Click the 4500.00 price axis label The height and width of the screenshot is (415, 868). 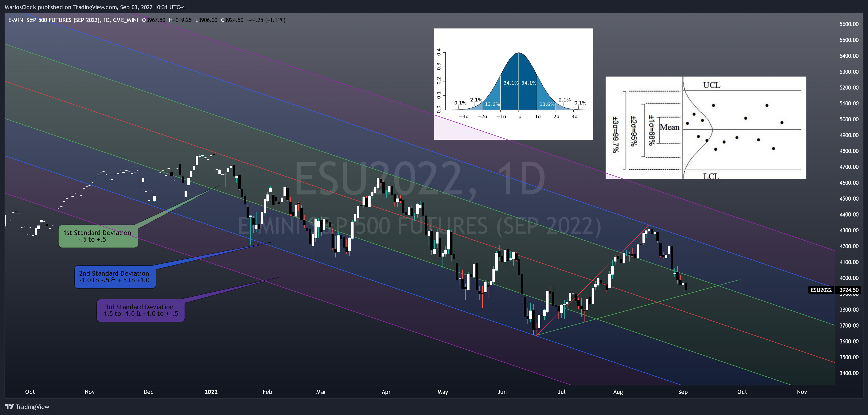tap(849, 198)
